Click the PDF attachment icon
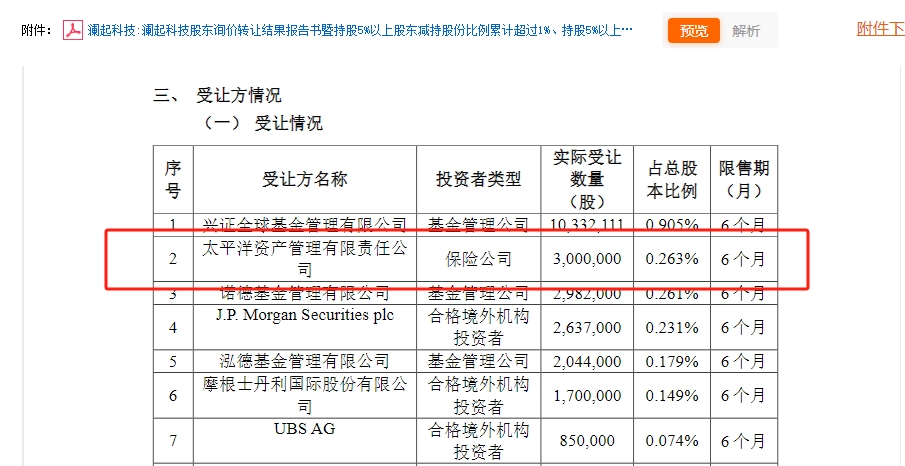The width and height of the screenshot is (905, 466). (73, 30)
